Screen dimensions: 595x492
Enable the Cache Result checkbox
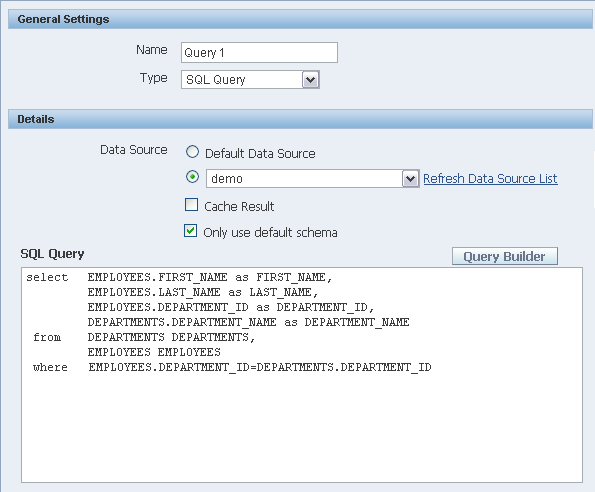[191, 204]
